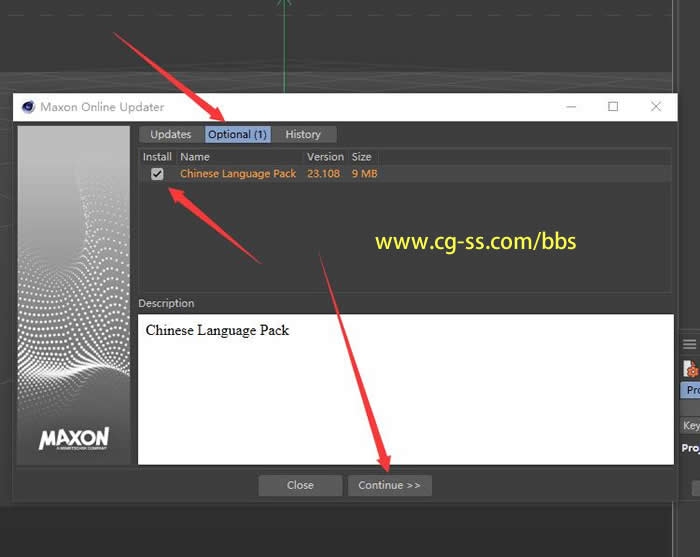The image size is (700, 557).
Task: Click the orange project icon in right panel
Action: (690, 370)
